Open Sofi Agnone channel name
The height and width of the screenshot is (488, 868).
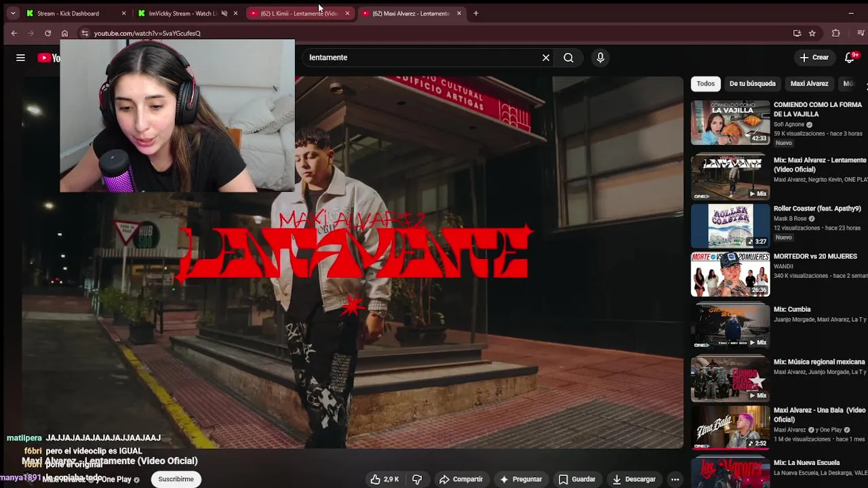[789, 125]
